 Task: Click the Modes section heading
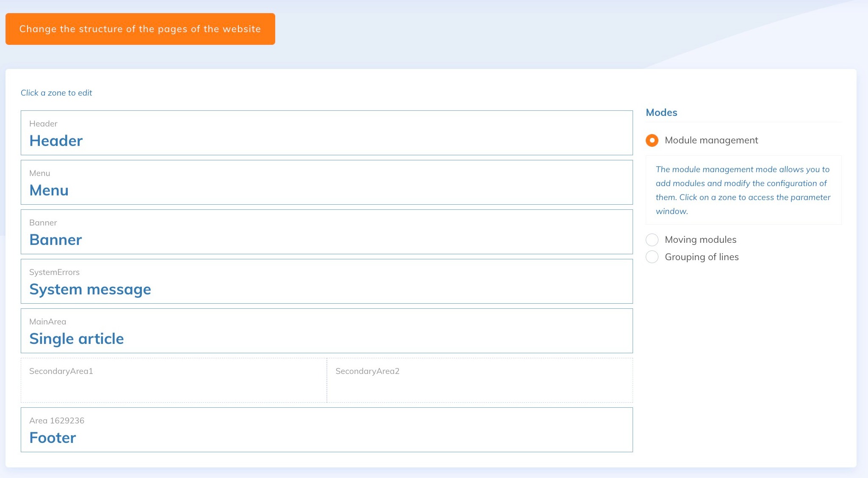pos(661,113)
